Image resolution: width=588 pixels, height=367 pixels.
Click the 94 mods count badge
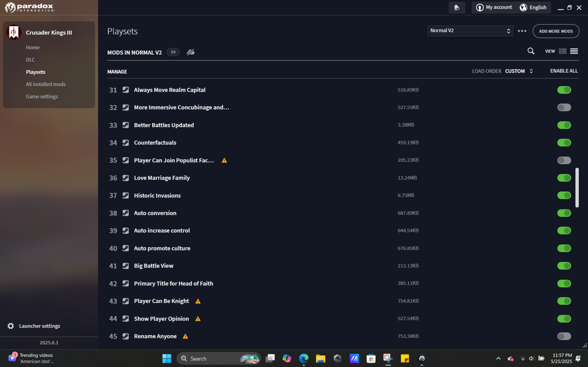(x=173, y=52)
